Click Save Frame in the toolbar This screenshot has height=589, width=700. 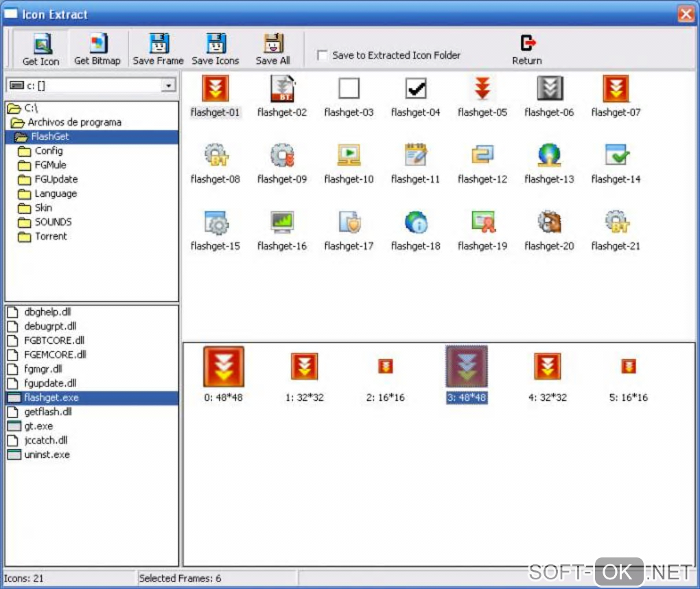158,49
